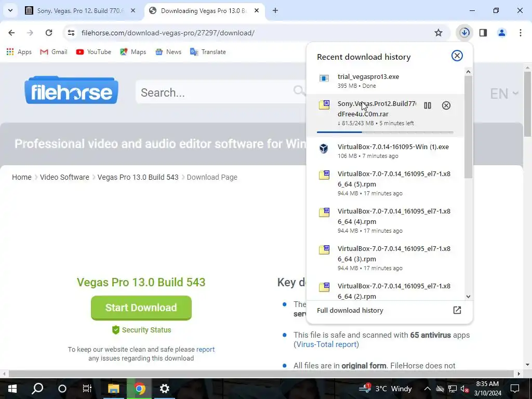This screenshot has width=532, height=399.
Task: Select VirtualBox el7 x86_64 (4).rpm download
Action: (x=385, y=220)
